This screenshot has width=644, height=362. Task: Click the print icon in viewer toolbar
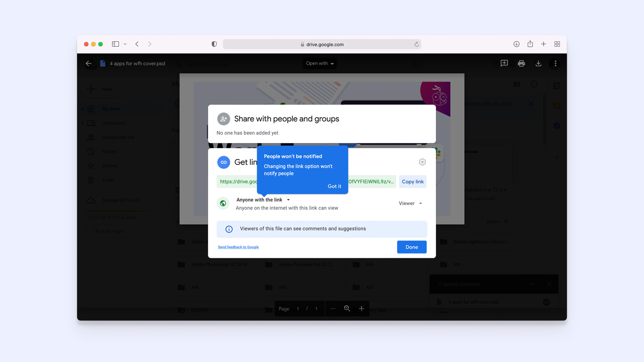click(521, 64)
